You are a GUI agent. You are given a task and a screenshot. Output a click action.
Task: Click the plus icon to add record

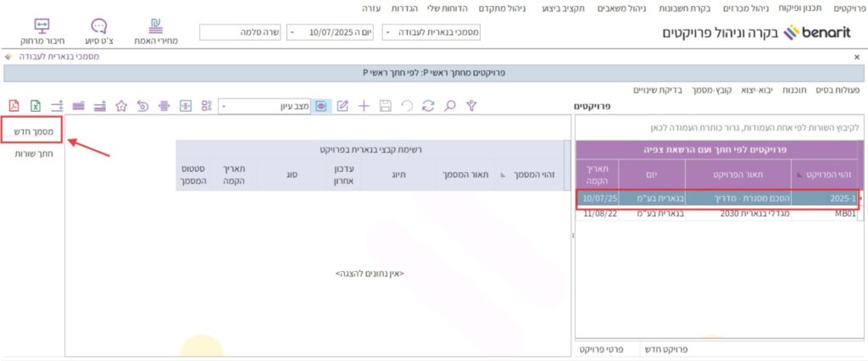pyautogui.click(x=364, y=105)
